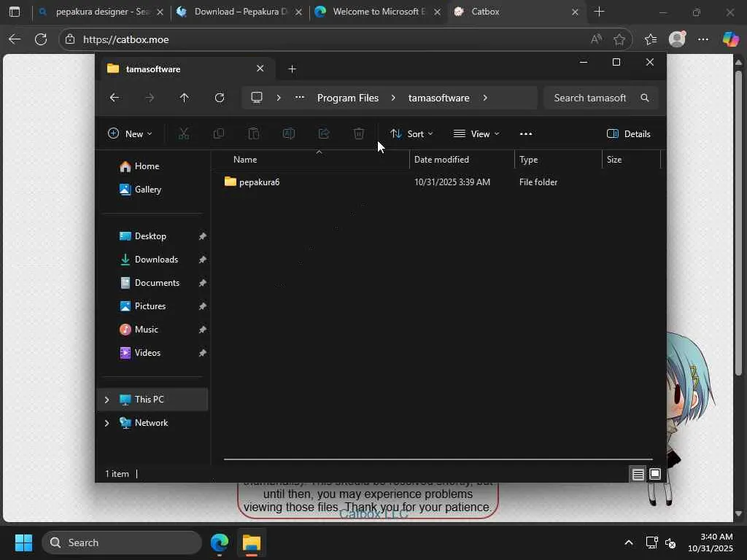The height and width of the screenshot is (560, 747).
Task: Click the Cut scissors icon
Action: (183, 134)
